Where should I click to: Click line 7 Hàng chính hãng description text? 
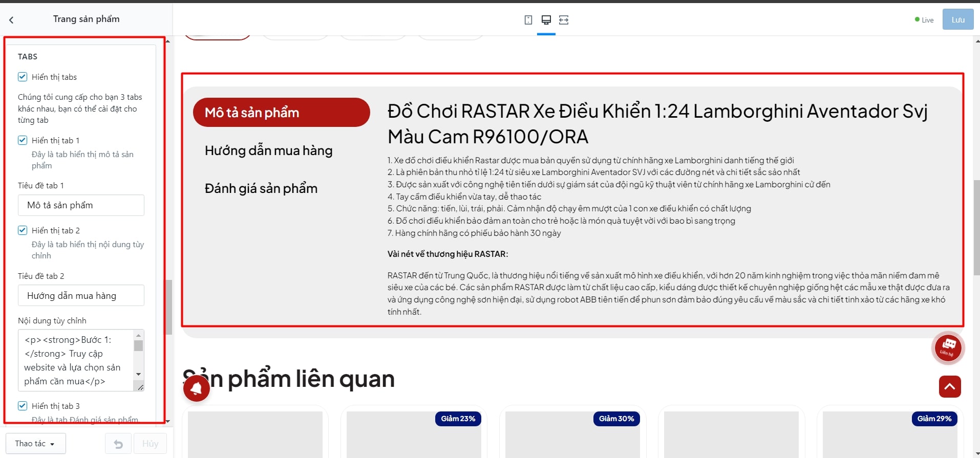(474, 233)
